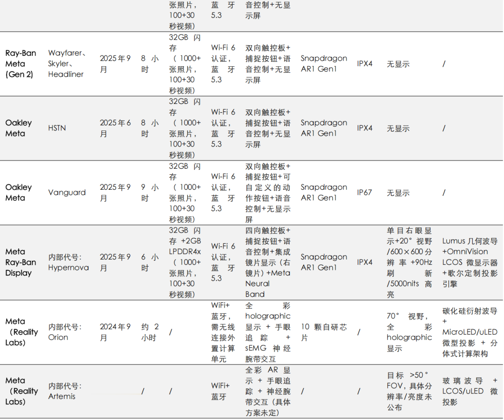Screen dimensions: 504x420
Task: Select the '32GB 闪存 +2GB LPDDR4x' storage cell
Action: pyautogui.click(x=185, y=262)
